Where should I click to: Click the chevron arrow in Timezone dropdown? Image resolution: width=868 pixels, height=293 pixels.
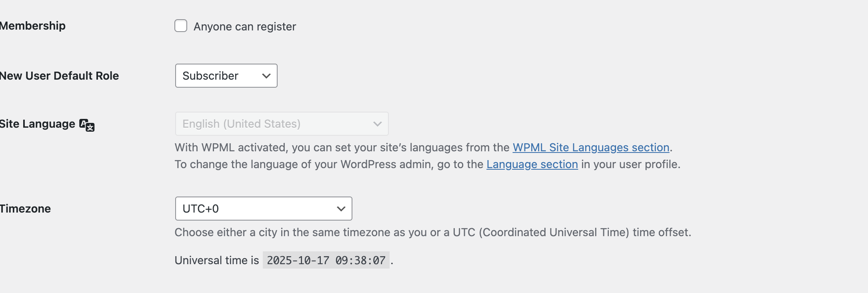click(341, 209)
